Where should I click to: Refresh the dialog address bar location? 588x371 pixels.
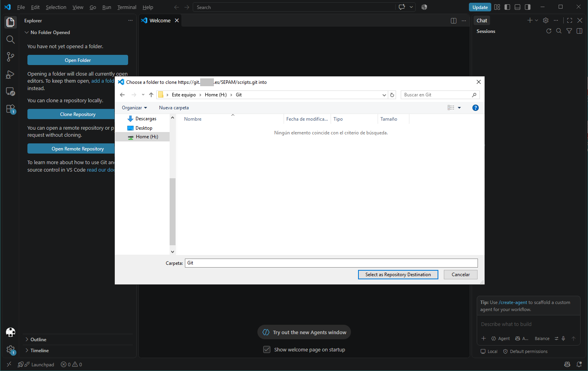tap(392, 95)
